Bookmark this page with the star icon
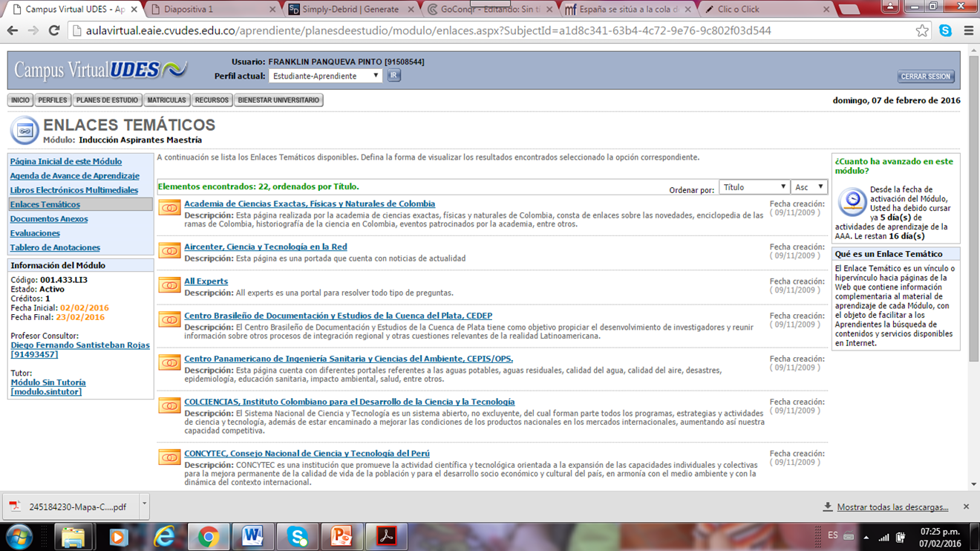The image size is (980, 551). (921, 30)
